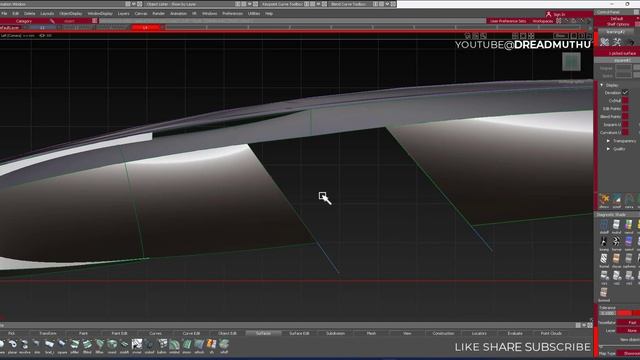The height and width of the screenshot is (360, 640).
Task: Apply random color diagnostic shade
Action: tap(629, 226)
